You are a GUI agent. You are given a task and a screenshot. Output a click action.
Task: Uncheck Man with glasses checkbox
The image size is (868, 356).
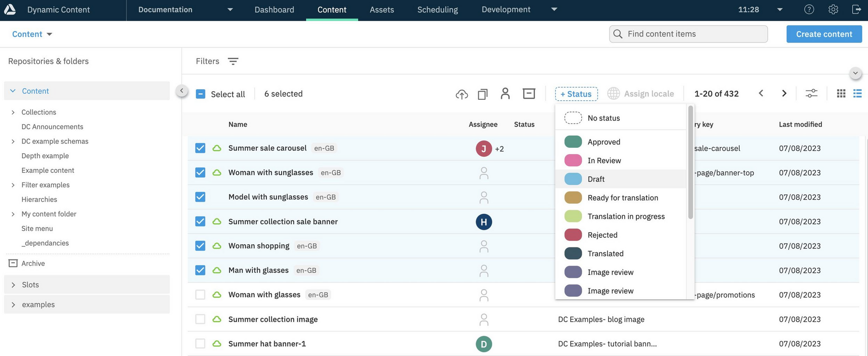tap(200, 270)
